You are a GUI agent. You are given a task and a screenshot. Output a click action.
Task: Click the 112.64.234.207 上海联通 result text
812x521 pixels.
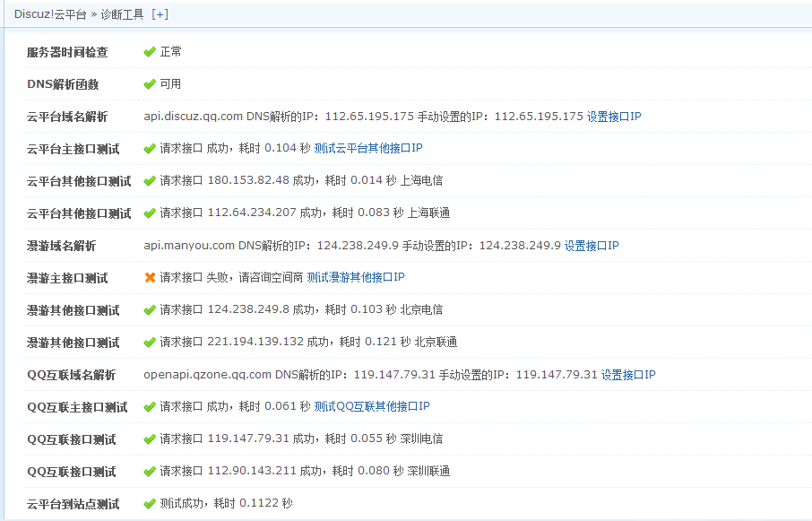(305, 213)
